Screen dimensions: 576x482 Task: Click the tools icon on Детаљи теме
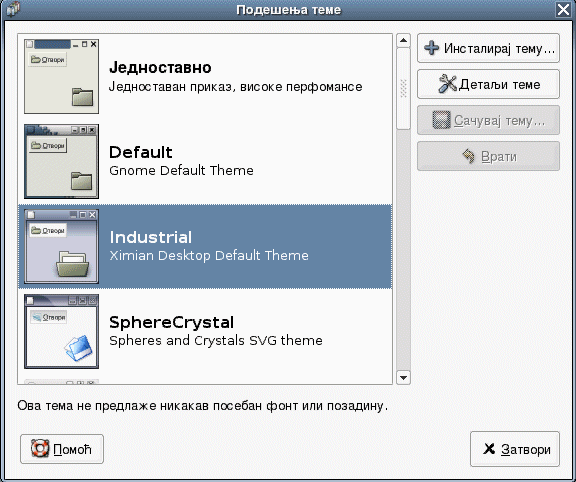point(447,84)
